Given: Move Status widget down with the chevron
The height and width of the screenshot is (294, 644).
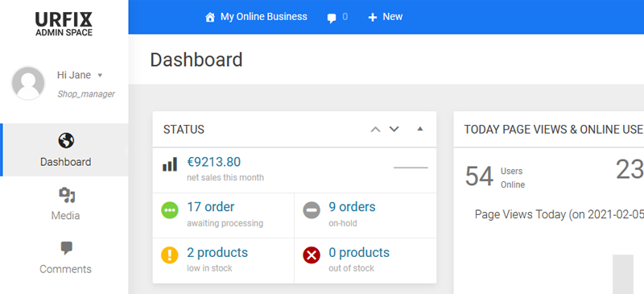Looking at the screenshot, I should pos(394,130).
